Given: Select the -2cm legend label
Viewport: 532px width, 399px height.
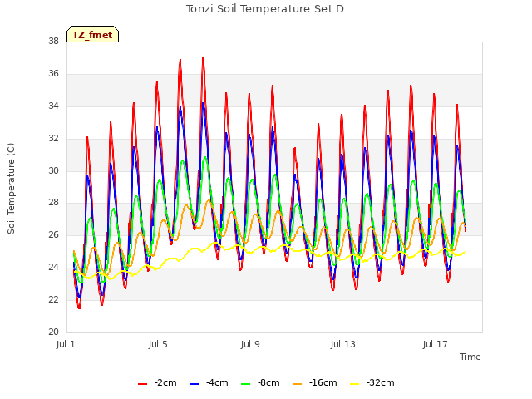Looking at the screenshot, I should coord(165,382).
